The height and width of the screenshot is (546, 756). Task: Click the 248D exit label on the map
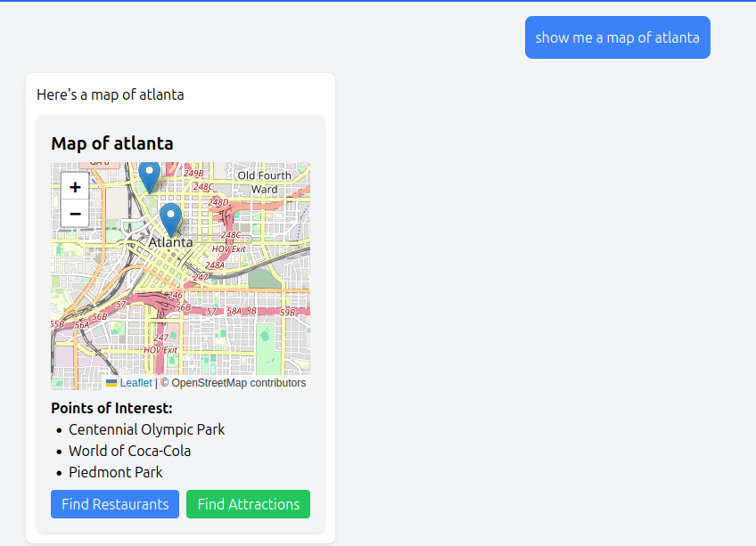point(218,203)
